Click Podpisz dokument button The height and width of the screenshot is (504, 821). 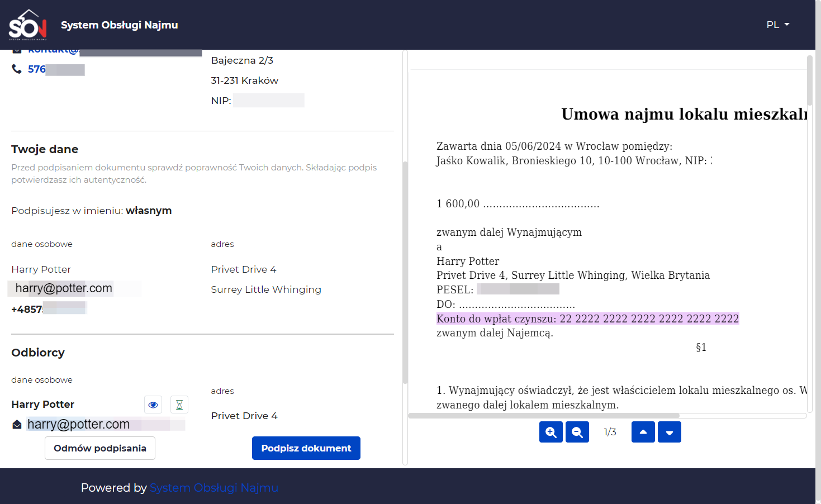coord(306,448)
